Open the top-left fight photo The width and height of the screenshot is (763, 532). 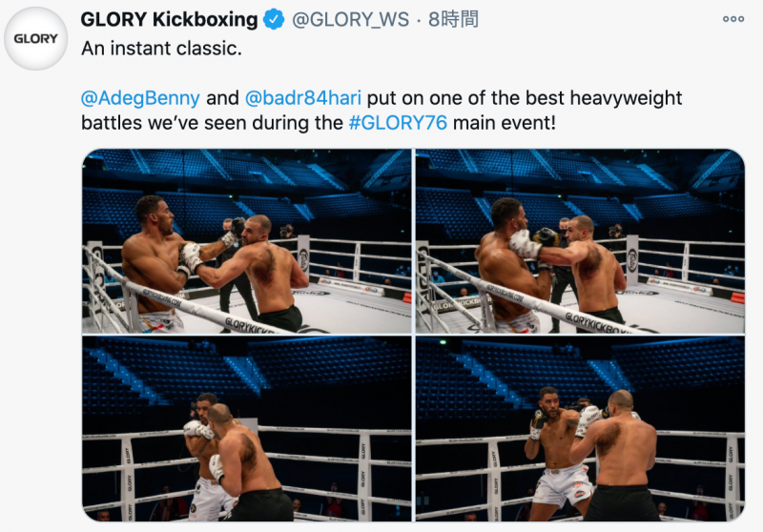coord(247,241)
